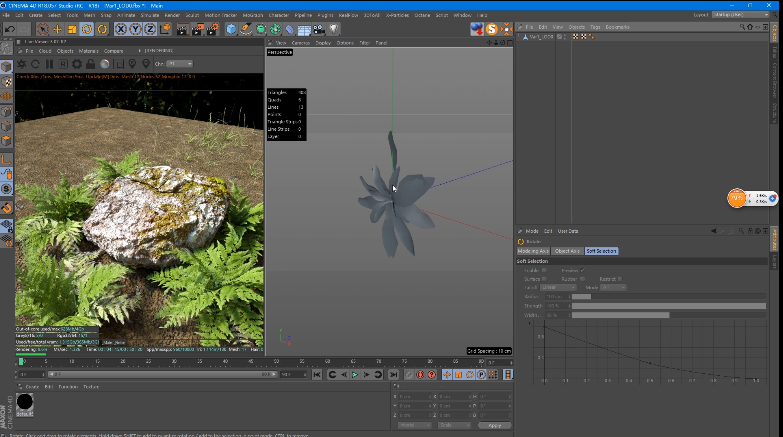Viewport: 783px width, 437px height.
Task: Open the World coordinate dropdown
Action: (x=415, y=426)
